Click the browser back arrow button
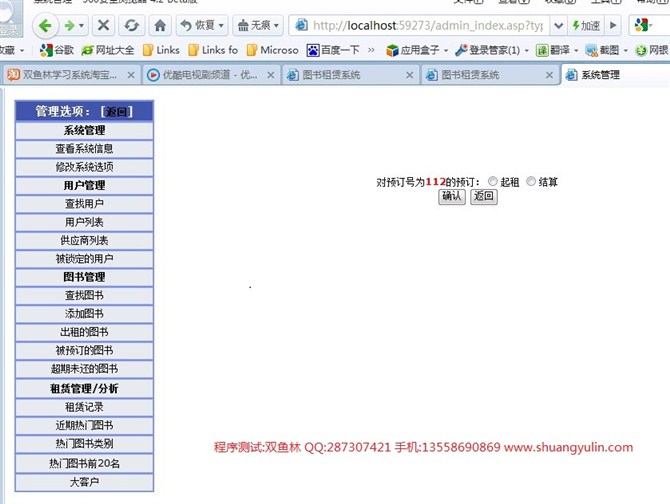Viewport: 670px width, 504px height. tap(45, 25)
